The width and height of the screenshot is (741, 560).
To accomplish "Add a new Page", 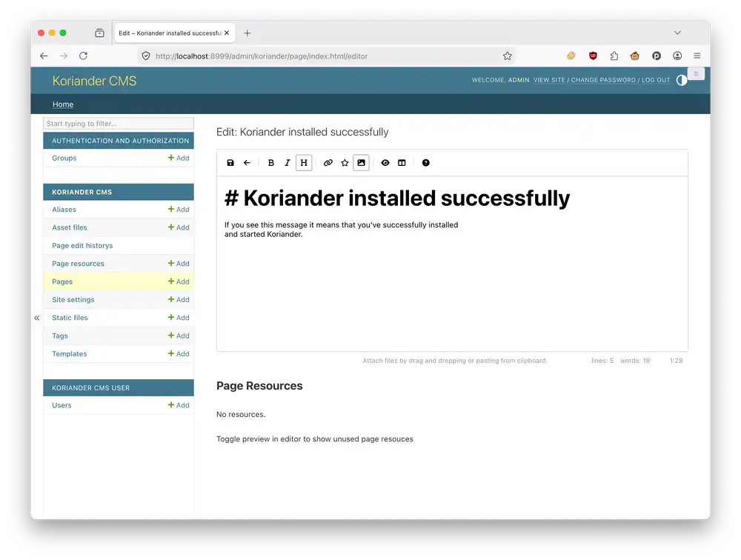I will (x=179, y=281).
